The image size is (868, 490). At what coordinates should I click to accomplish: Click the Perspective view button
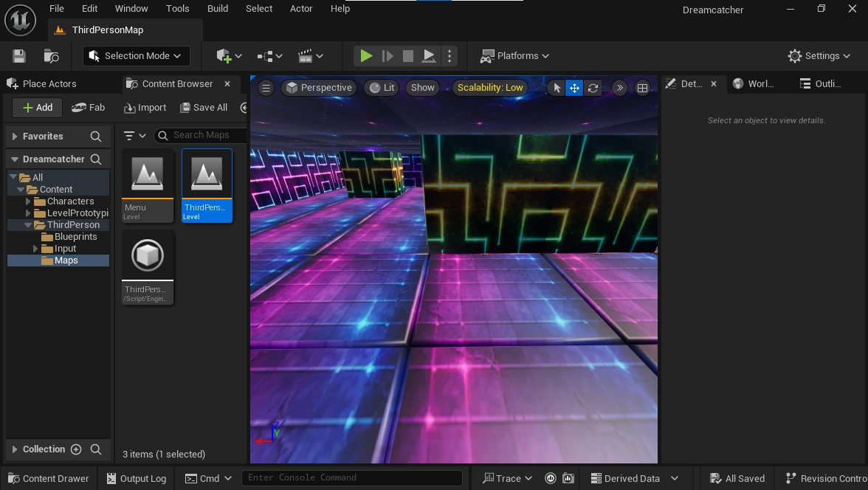coord(319,88)
